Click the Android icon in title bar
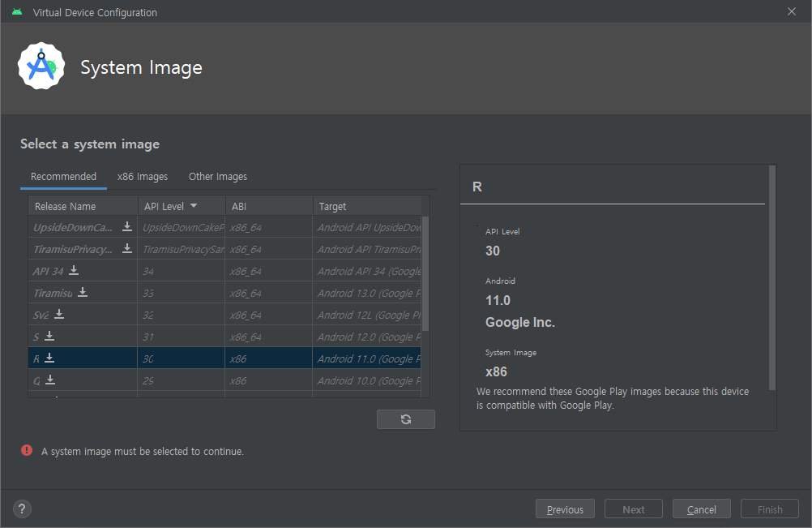The height and width of the screenshot is (528, 812). [17, 12]
